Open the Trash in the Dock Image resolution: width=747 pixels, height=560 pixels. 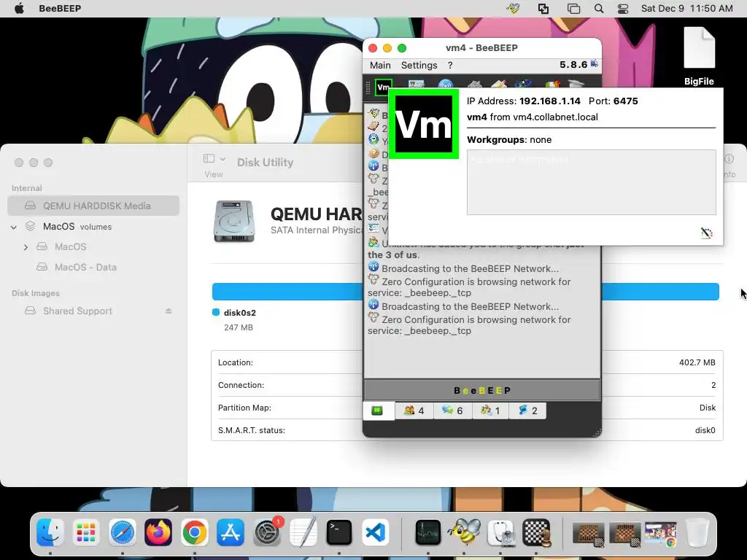697,532
